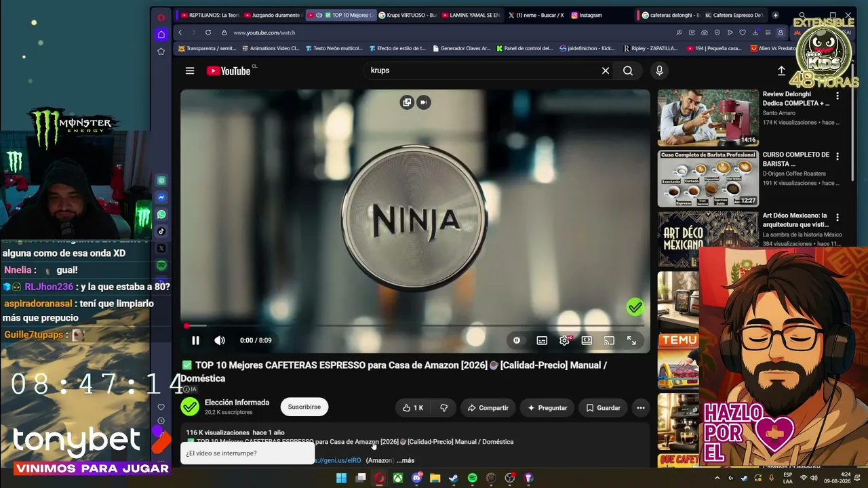Open the 'cafeteras delonghi' tab
This screenshot has width=868, height=488.
pyautogui.click(x=671, y=15)
